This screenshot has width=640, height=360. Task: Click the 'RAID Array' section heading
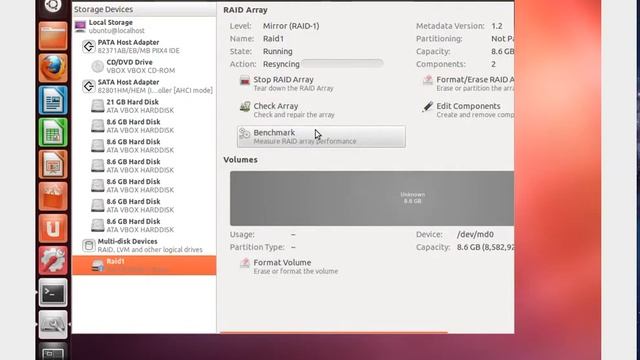tap(245, 10)
